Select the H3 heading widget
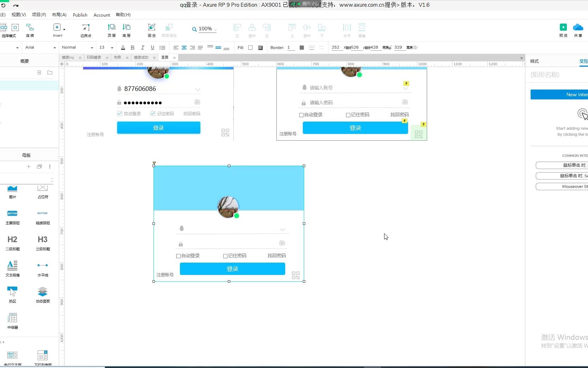Screen dimensions: 588x368 tap(43, 243)
